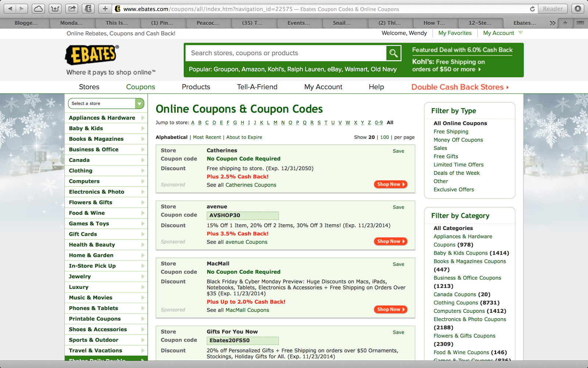Expand the arrow next to Clothing in sidebar

pos(143,171)
